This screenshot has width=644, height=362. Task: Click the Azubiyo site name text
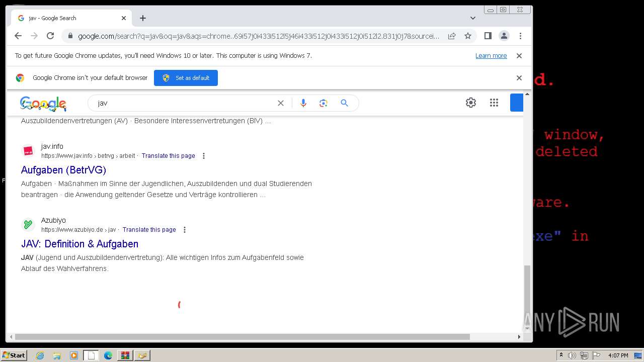click(53, 220)
